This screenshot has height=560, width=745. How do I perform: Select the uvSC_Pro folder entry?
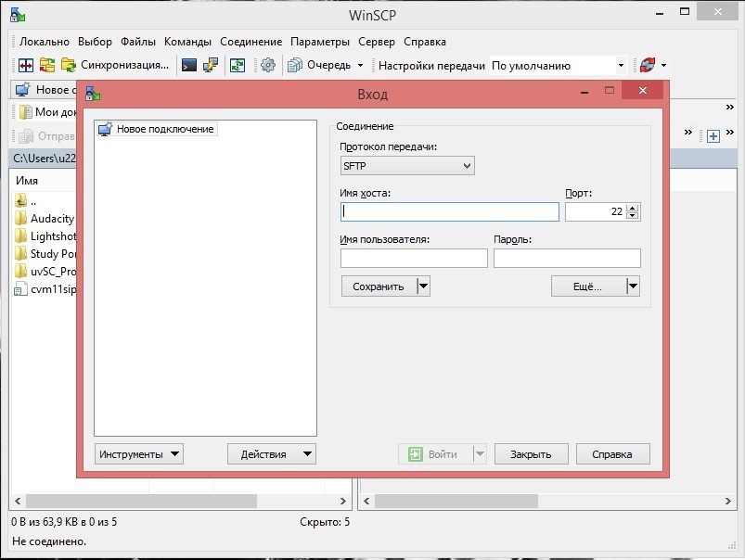click(45, 272)
